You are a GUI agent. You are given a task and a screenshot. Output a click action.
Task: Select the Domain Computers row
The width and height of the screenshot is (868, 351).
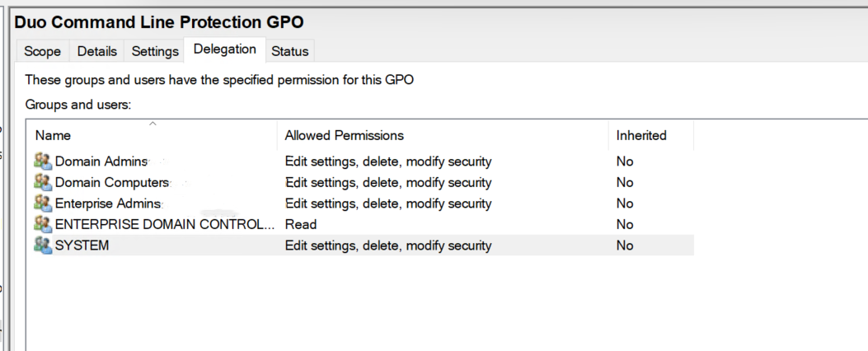(x=112, y=182)
